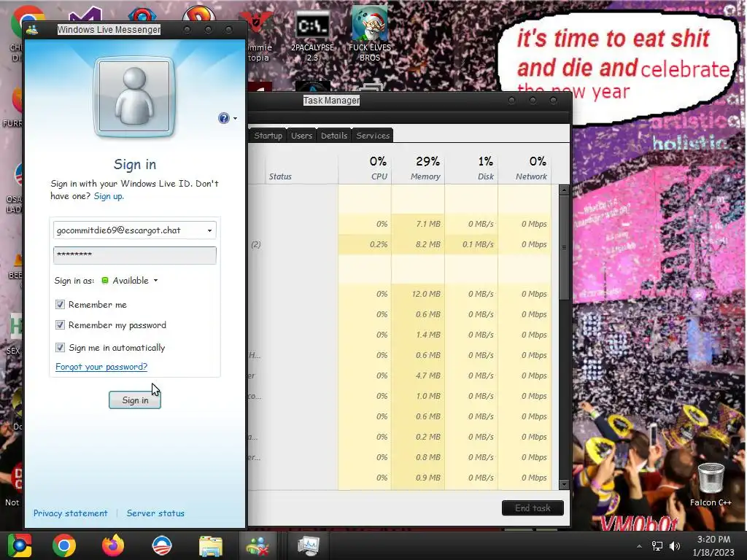Select the 8.2 MB memory cell

point(418,244)
